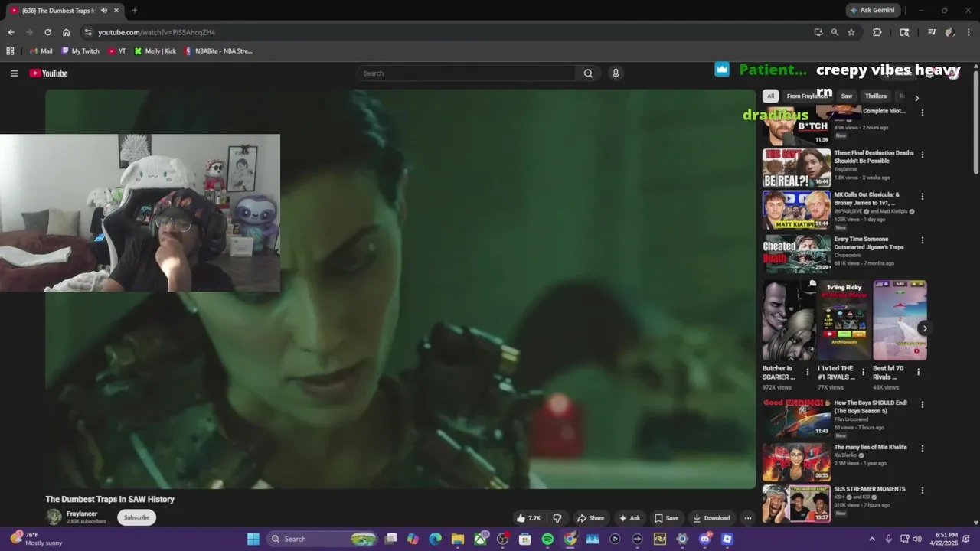The width and height of the screenshot is (980, 551).
Task: Click the Windows taskbar search box
Action: pyautogui.click(x=322, y=539)
